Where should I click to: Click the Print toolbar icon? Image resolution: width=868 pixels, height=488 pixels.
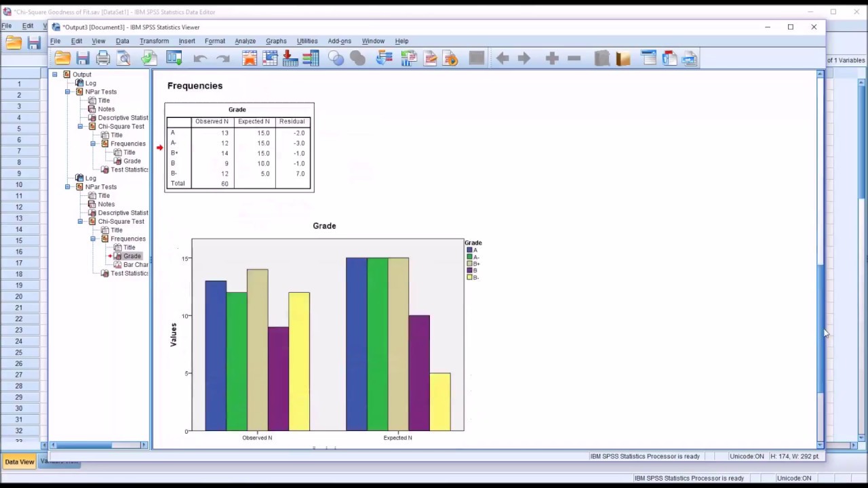[103, 58]
